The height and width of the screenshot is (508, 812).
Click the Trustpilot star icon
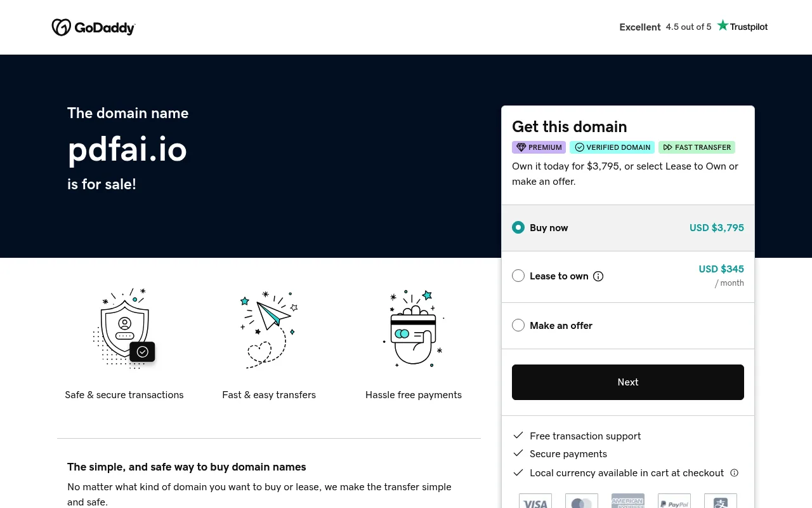tap(723, 25)
